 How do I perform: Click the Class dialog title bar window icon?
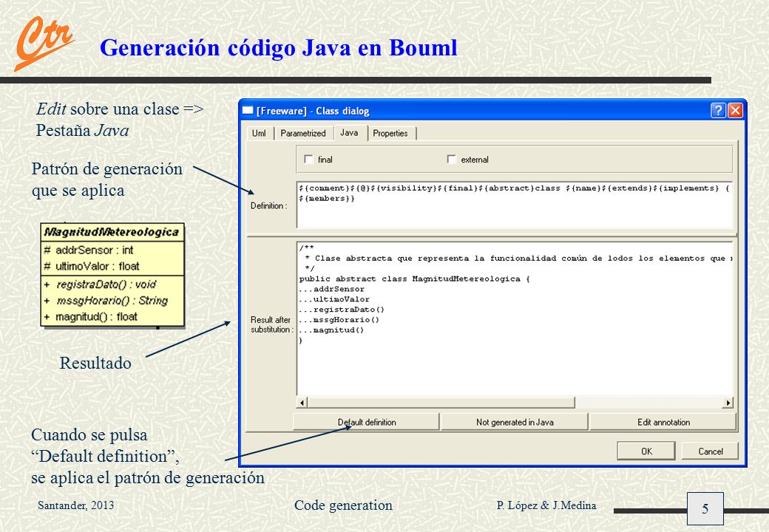[248, 110]
